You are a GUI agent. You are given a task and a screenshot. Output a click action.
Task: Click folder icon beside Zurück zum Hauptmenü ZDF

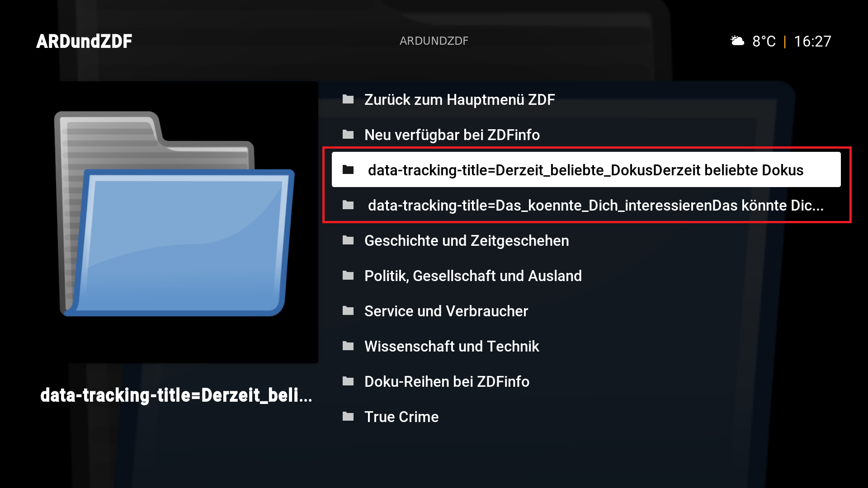348,99
